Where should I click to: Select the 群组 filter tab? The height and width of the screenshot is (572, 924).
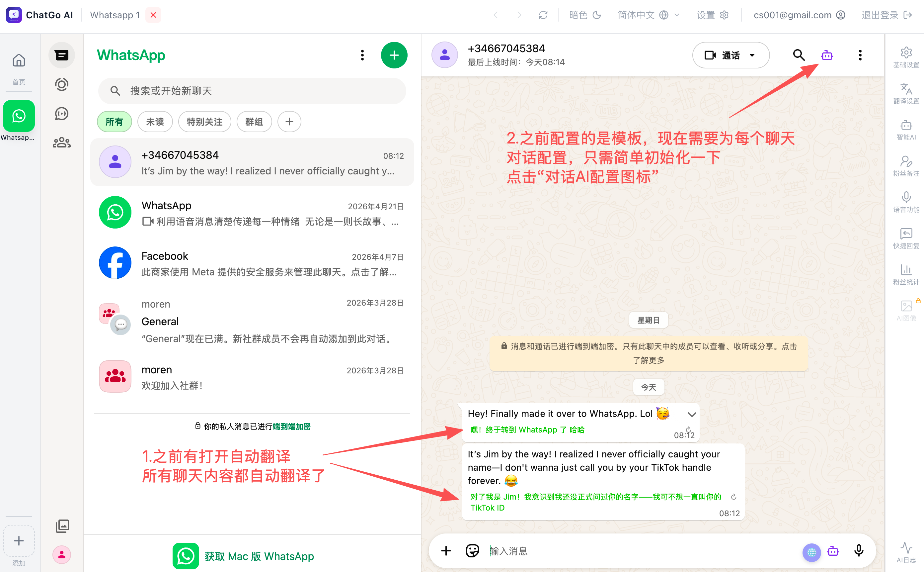tap(254, 122)
